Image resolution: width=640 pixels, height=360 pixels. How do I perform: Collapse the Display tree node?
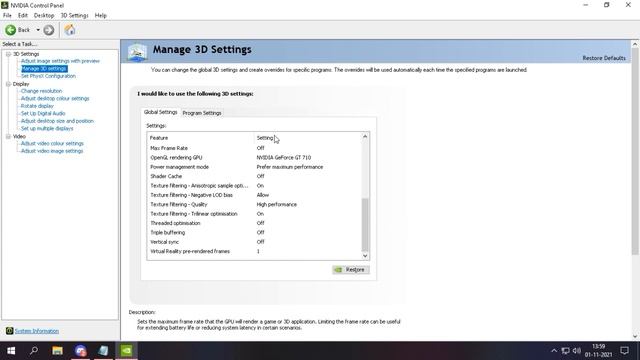[x=8, y=84]
